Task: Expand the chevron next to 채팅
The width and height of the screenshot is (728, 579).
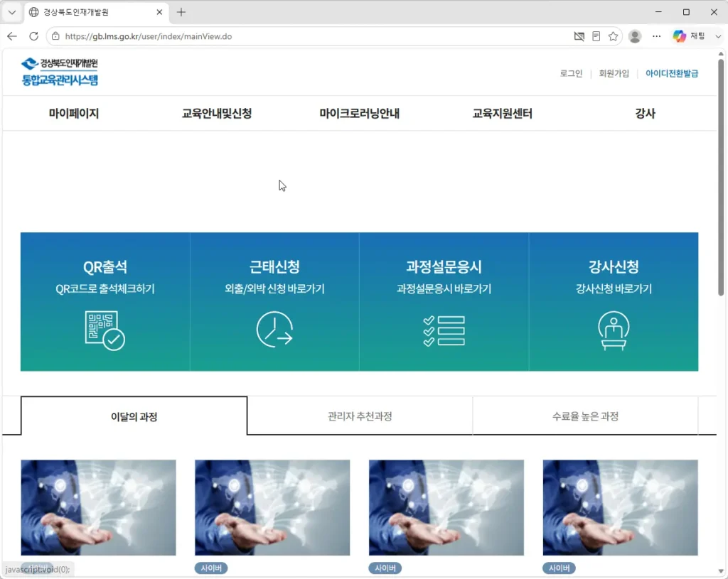Action: tap(718, 36)
